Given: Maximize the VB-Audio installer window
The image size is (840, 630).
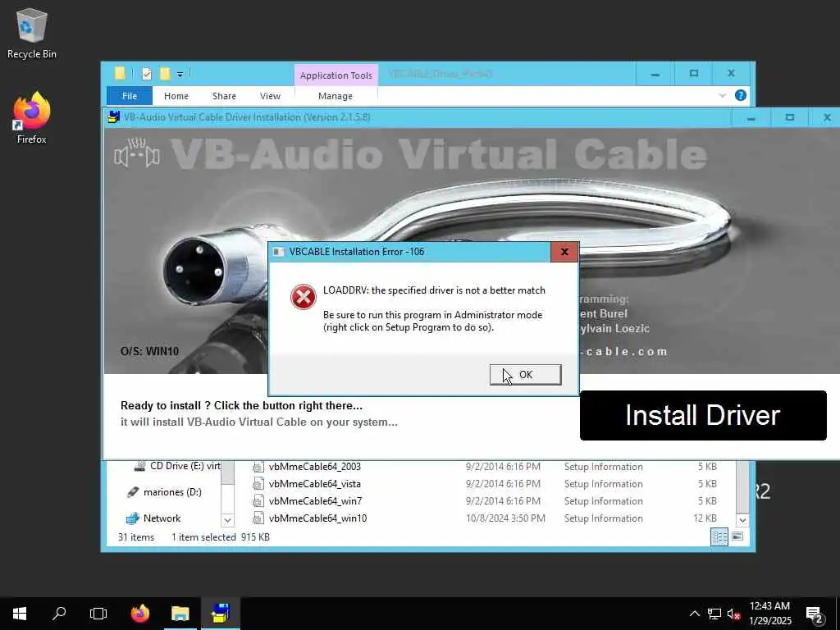Looking at the screenshot, I should 790,117.
